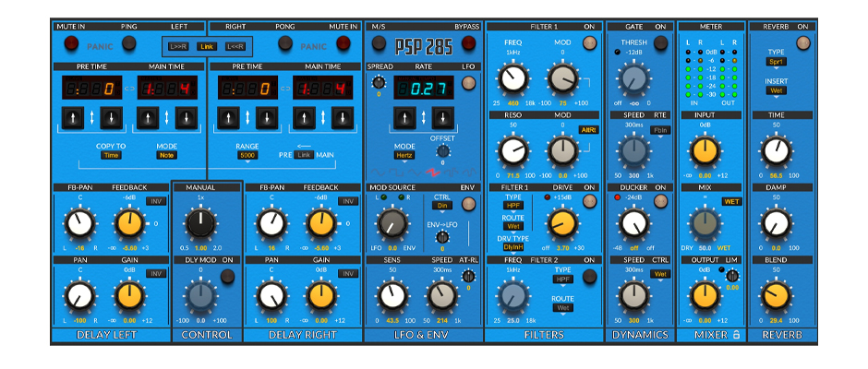The image size is (868, 369).
Task: Click the DYNAMICS section label
Action: [x=640, y=335]
